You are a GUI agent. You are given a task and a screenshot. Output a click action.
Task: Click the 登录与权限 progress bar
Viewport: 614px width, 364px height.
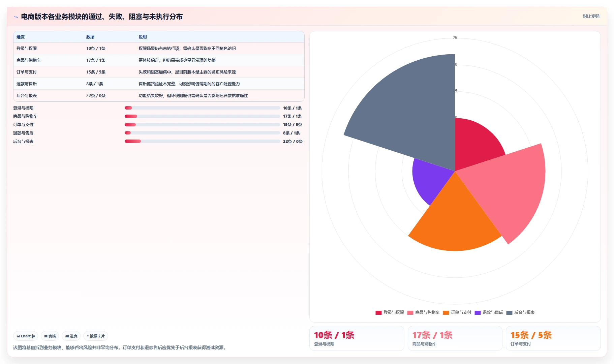[203, 108]
